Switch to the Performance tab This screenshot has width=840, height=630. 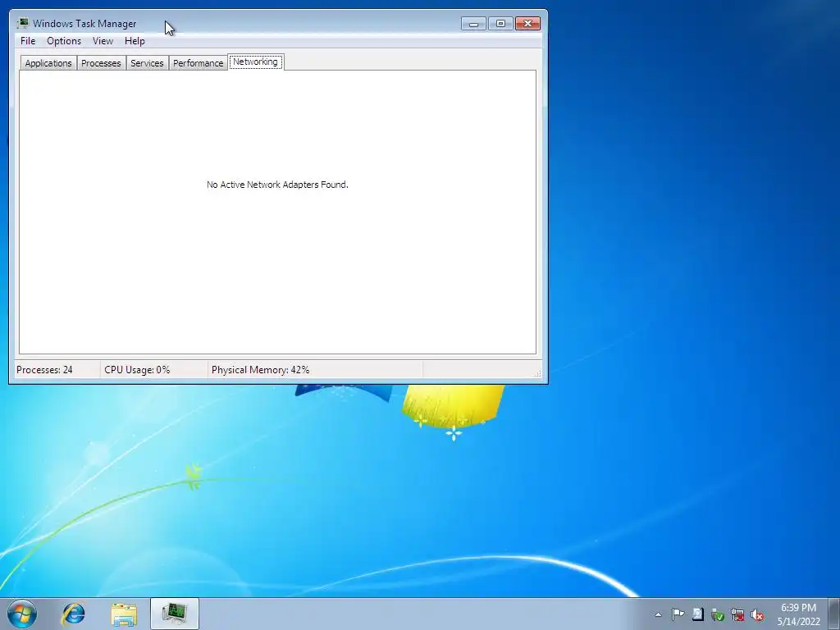tap(198, 62)
